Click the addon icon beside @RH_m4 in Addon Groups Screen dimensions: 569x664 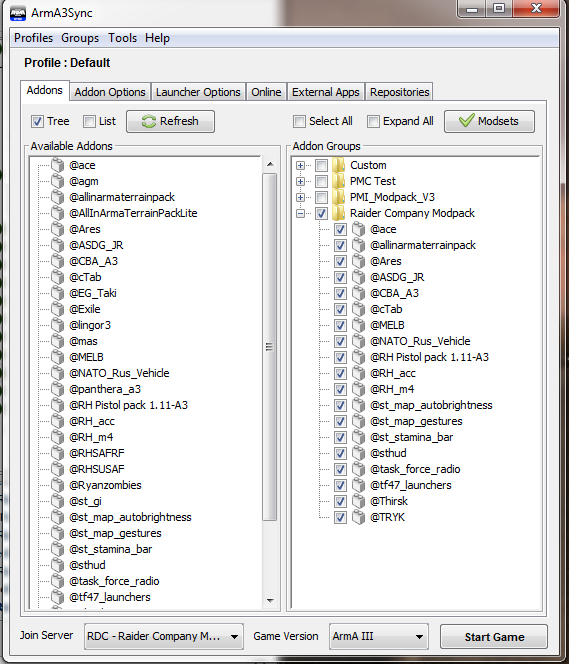click(359, 389)
